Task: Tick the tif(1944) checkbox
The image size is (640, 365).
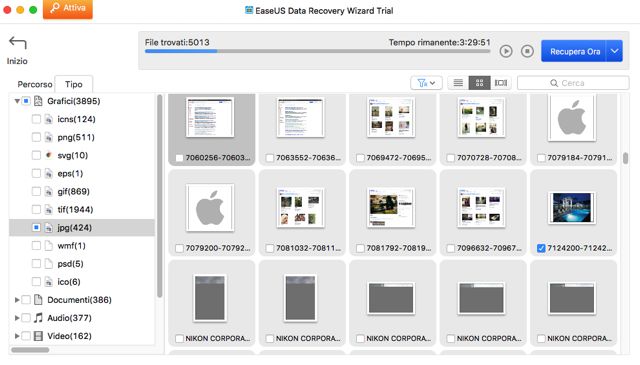Action: click(x=36, y=209)
